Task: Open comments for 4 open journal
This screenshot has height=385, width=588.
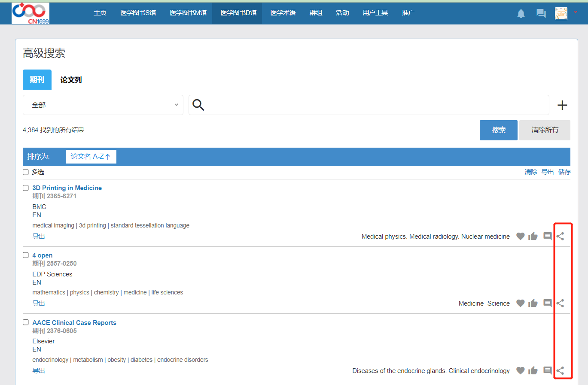Action: pos(548,303)
